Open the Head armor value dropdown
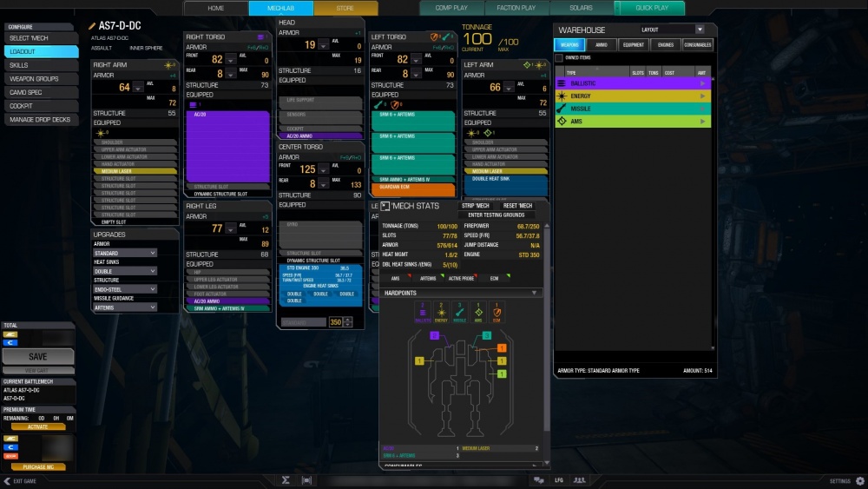The height and width of the screenshot is (489, 868). pos(323,45)
